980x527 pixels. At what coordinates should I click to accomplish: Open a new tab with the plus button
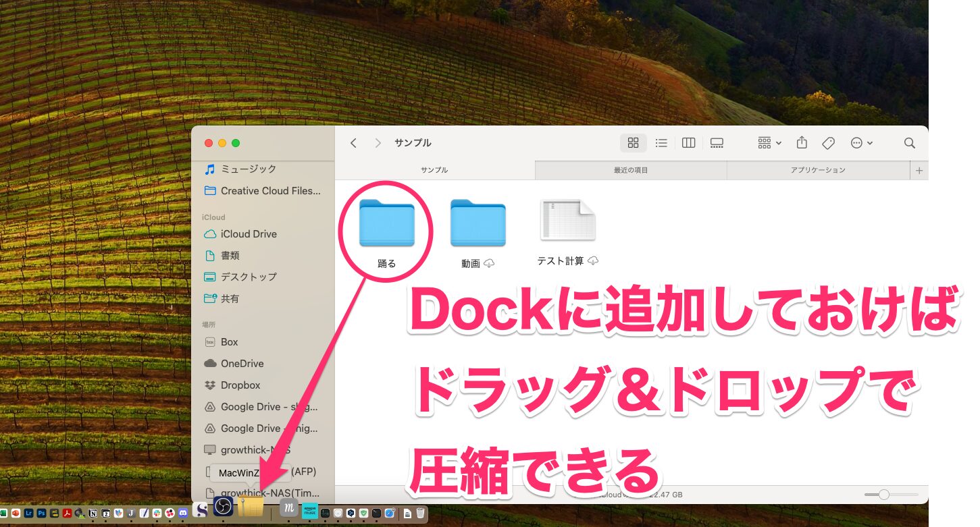[919, 170]
